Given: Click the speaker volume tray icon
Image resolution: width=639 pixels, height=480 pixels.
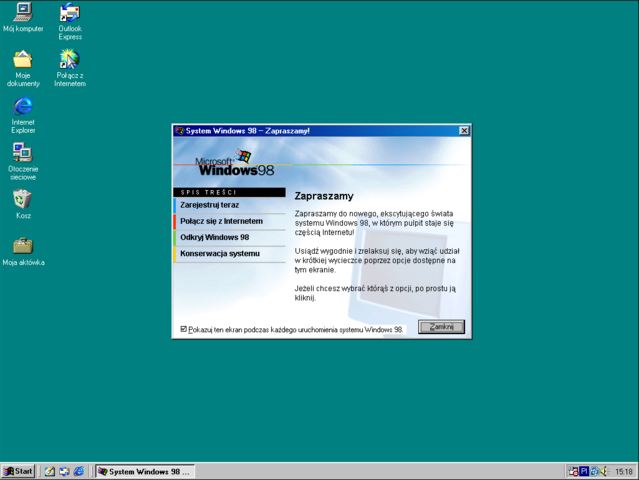Looking at the screenshot, I should click(604, 471).
